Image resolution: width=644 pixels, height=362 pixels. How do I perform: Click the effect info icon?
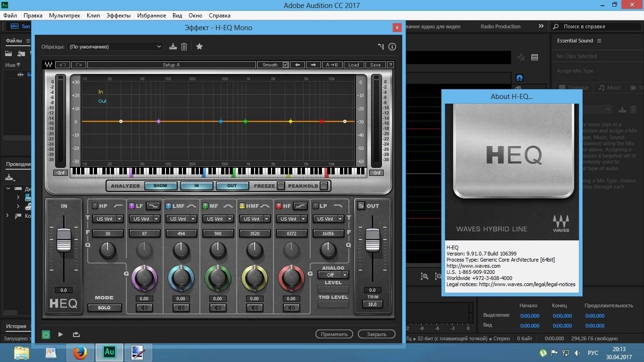click(x=392, y=46)
